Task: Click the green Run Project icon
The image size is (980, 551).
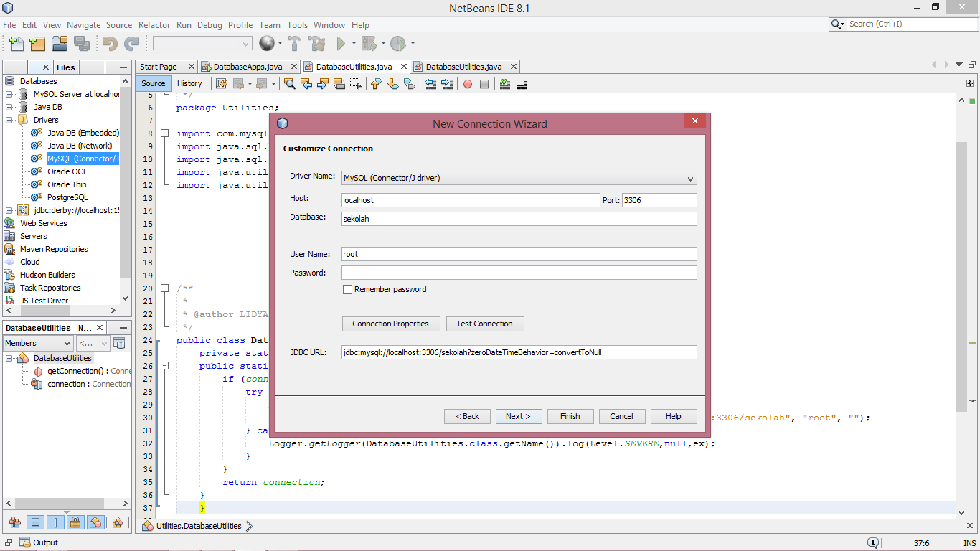Action: tap(341, 44)
